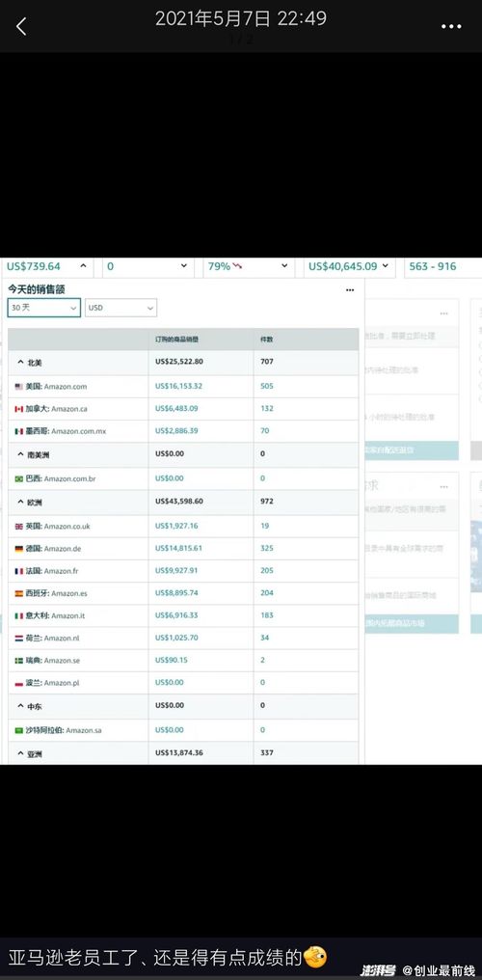The image size is (482, 980).
Task: Open the 美国: Amazon.com marketplace link
Action: (56, 387)
